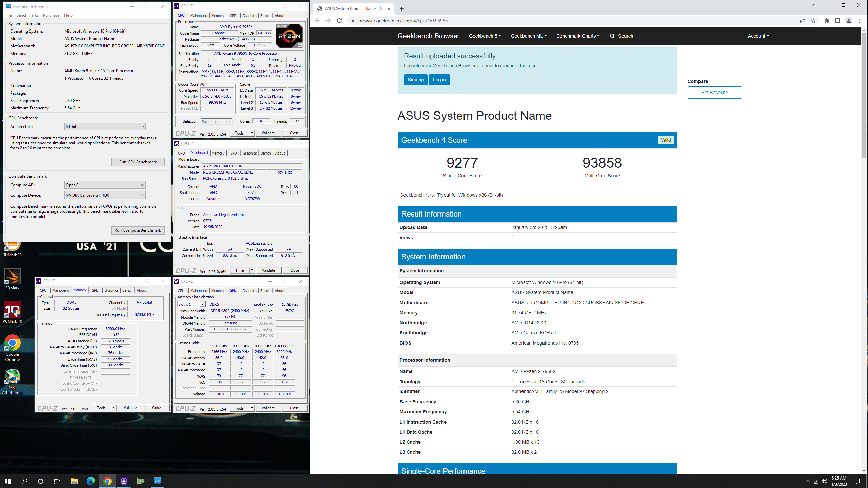Launch PCMark 10 desktop icon

12,312
